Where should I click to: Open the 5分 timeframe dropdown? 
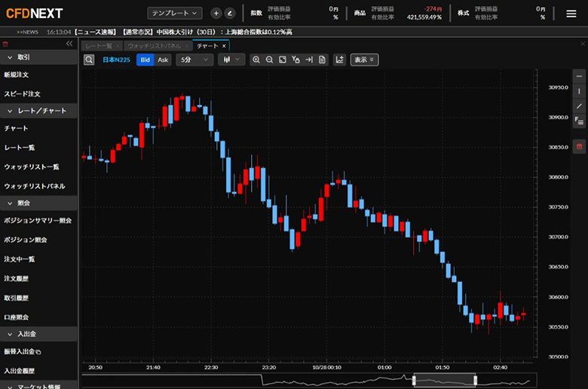click(x=194, y=60)
